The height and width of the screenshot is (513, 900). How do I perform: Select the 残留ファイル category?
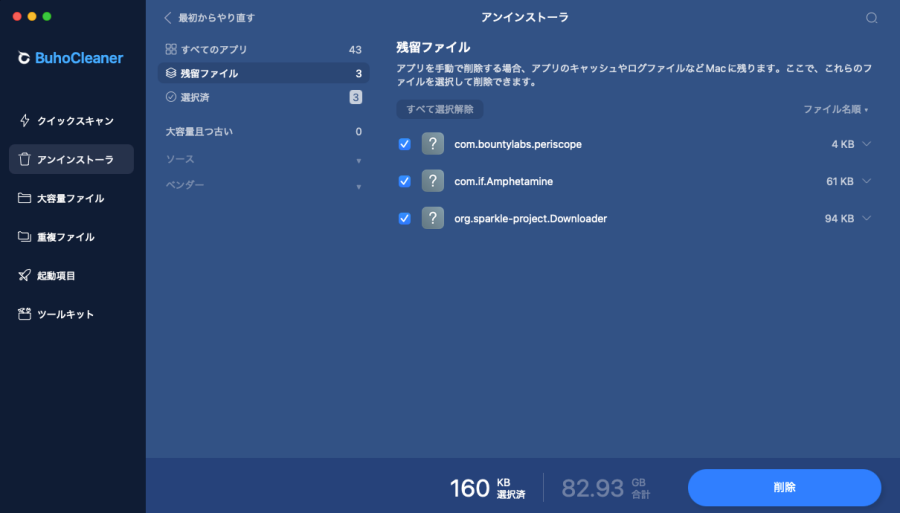(263, 73)
